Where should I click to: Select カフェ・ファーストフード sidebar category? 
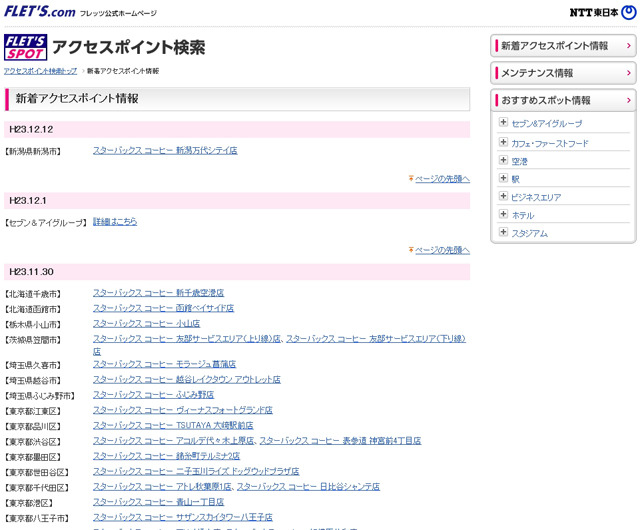click(x=550, y=143)
